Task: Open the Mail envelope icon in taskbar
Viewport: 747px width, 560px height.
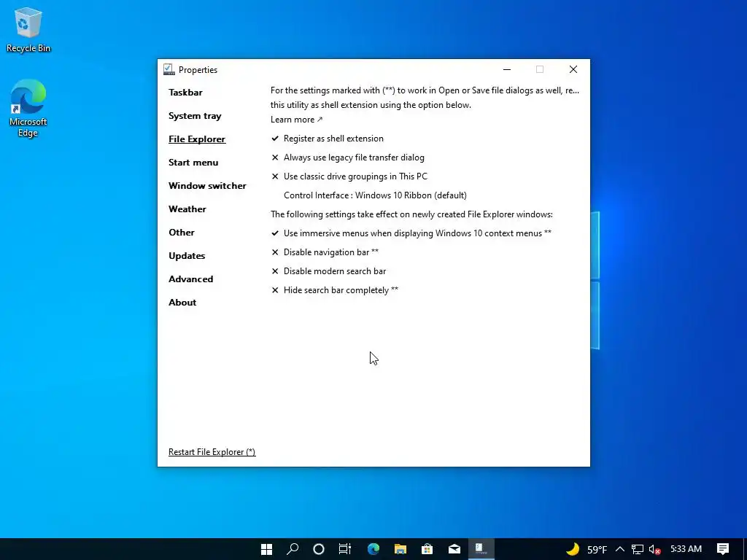Action: (454, 549)
